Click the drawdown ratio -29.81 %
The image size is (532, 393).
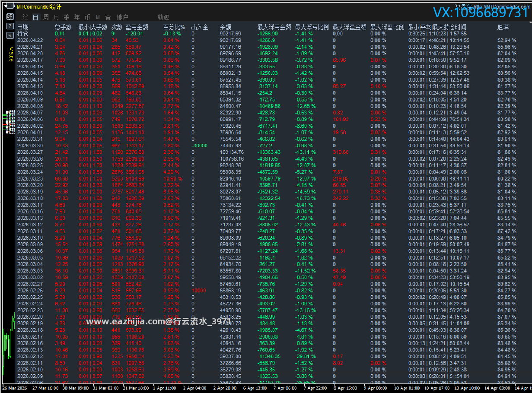click(305, 356)
